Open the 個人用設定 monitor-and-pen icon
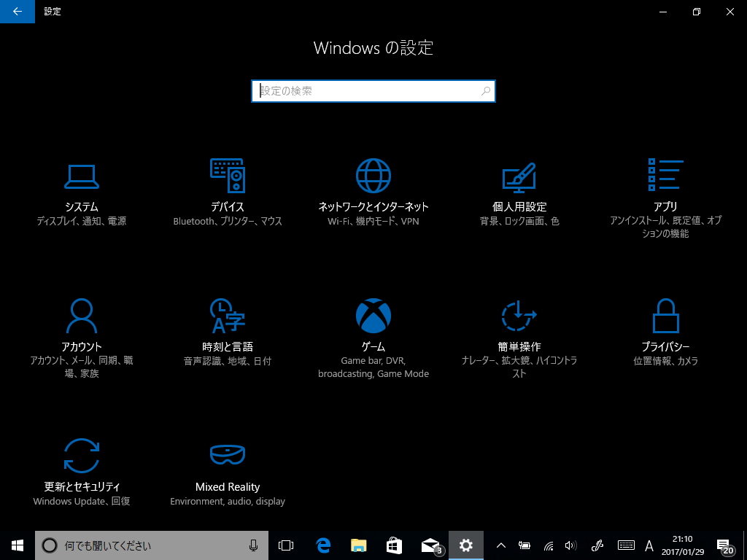747x560 pixels. 519,177
